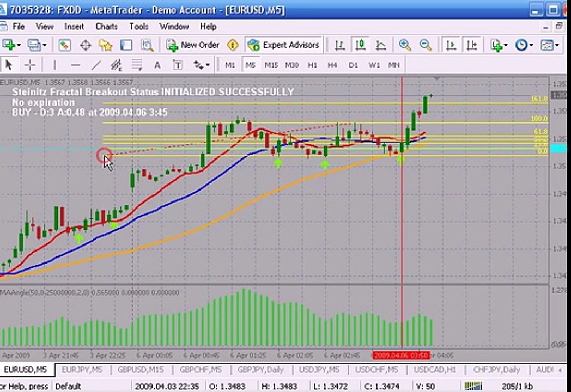571x392 pixels.
Task: Insert an arrow symbol object
Action: (198, 65)
